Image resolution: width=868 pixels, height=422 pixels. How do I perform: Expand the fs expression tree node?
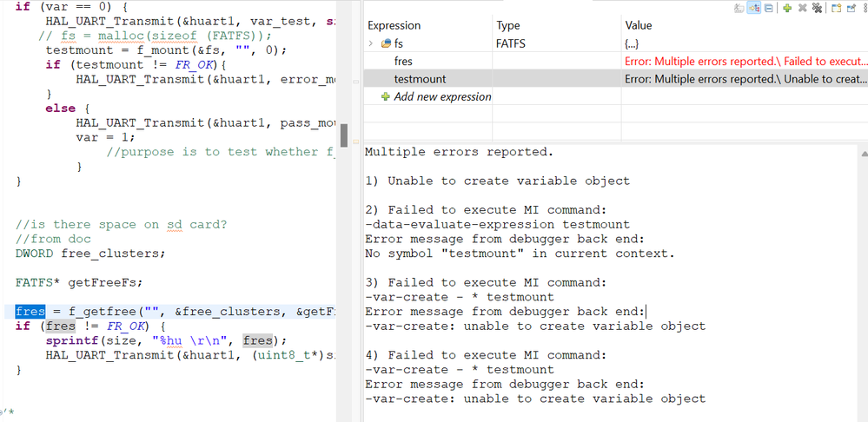click(372, 43)
